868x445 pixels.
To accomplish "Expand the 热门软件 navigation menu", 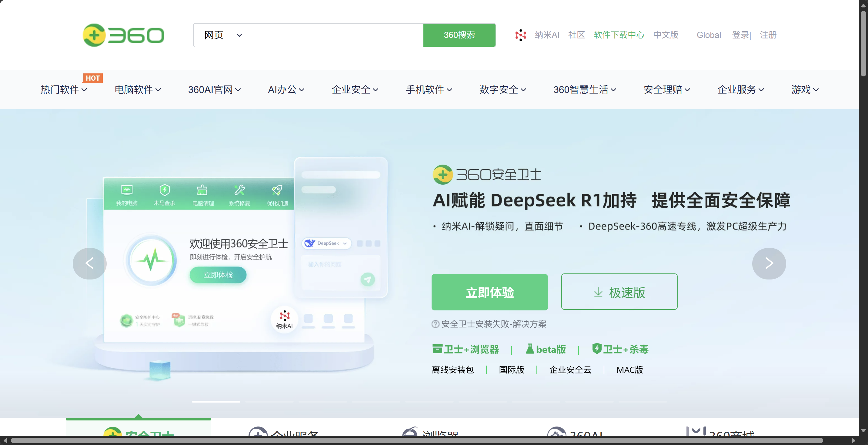I will tap(64, 89).
